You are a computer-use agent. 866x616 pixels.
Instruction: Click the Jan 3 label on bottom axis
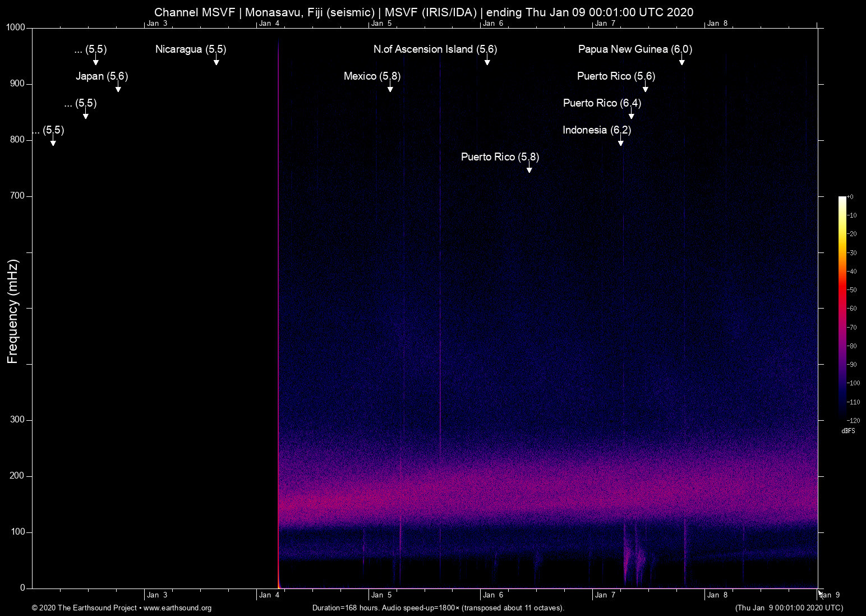point(157,595)
